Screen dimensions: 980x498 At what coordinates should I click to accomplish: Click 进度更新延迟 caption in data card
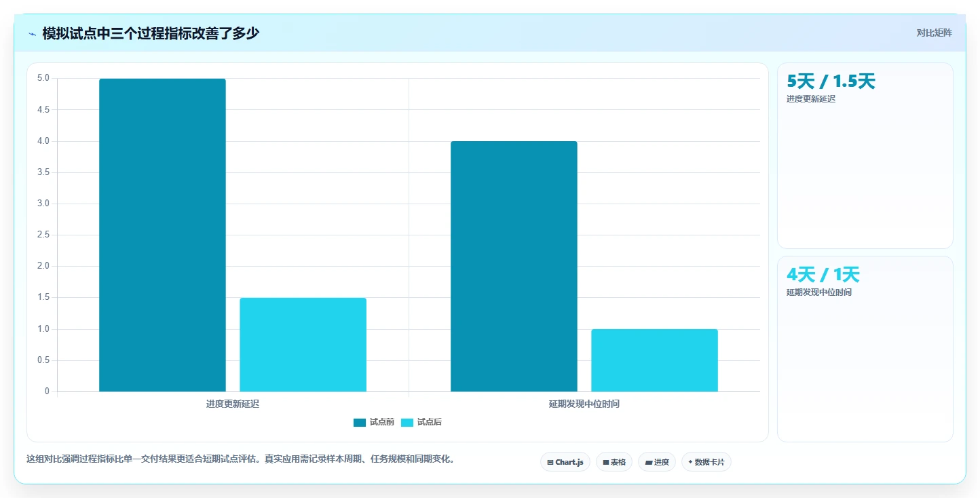click(x=811, y=99)
